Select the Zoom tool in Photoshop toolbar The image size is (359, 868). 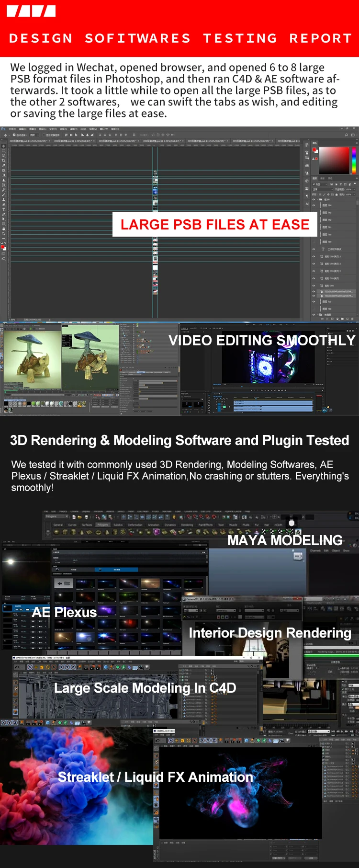3,233
